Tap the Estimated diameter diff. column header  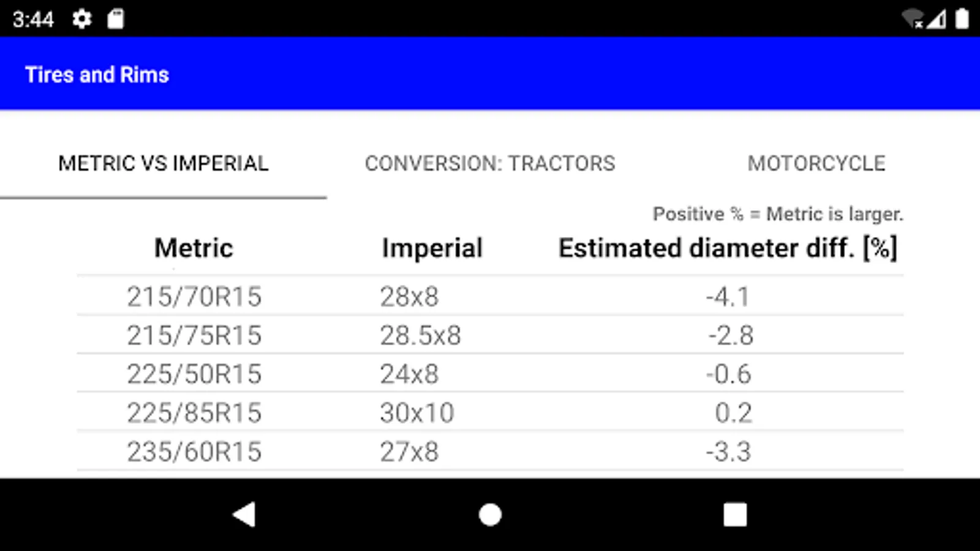point(728,249)
